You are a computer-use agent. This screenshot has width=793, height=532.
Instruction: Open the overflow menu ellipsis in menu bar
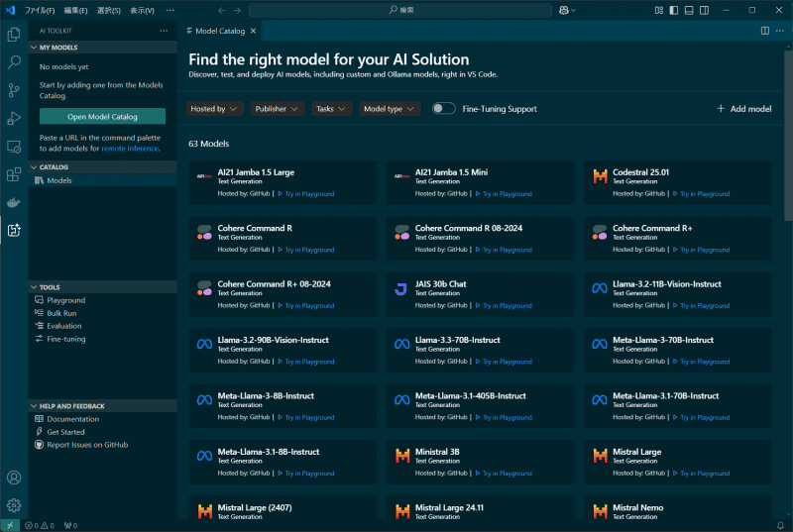[170, 10]
